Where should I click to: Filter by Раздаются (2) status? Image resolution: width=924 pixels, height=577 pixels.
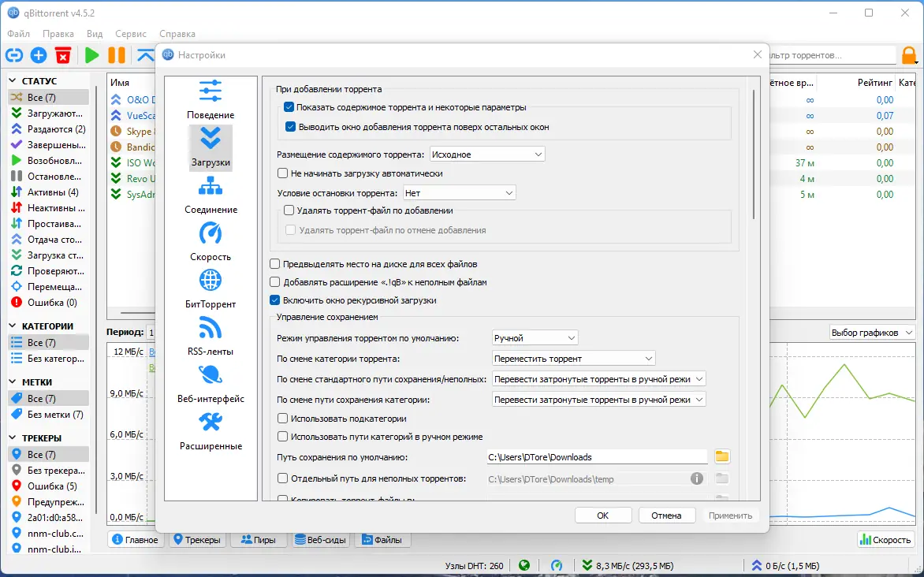point(49,129)
